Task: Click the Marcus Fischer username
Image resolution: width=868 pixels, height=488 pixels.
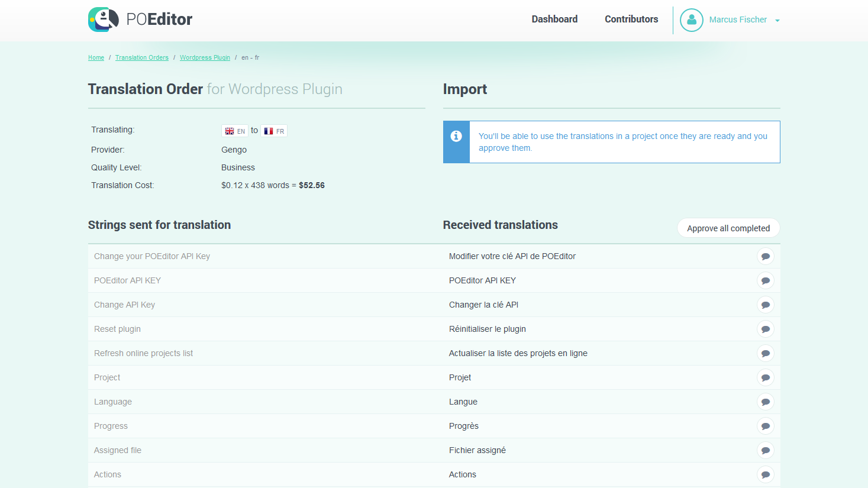Action: 738,20
